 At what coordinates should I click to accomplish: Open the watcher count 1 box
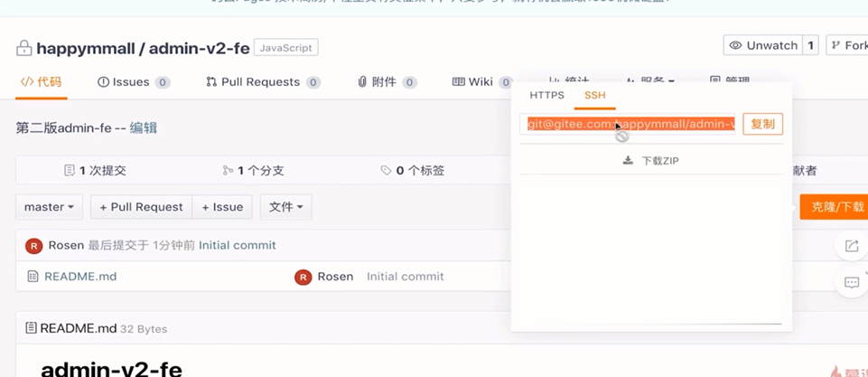pyautogui.click(x=810, y=45)
